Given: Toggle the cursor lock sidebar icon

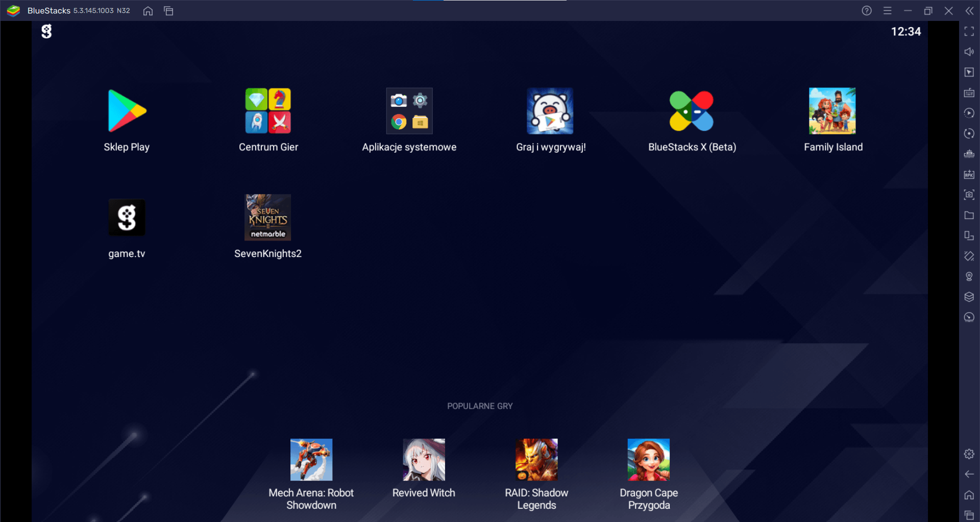Looking at the screenshot, I should (969, 73).
